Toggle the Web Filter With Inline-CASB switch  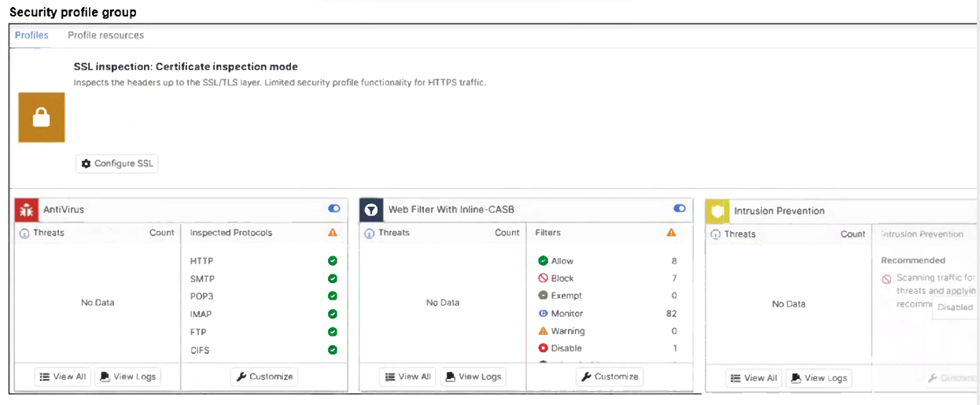(x=680, y=208)
